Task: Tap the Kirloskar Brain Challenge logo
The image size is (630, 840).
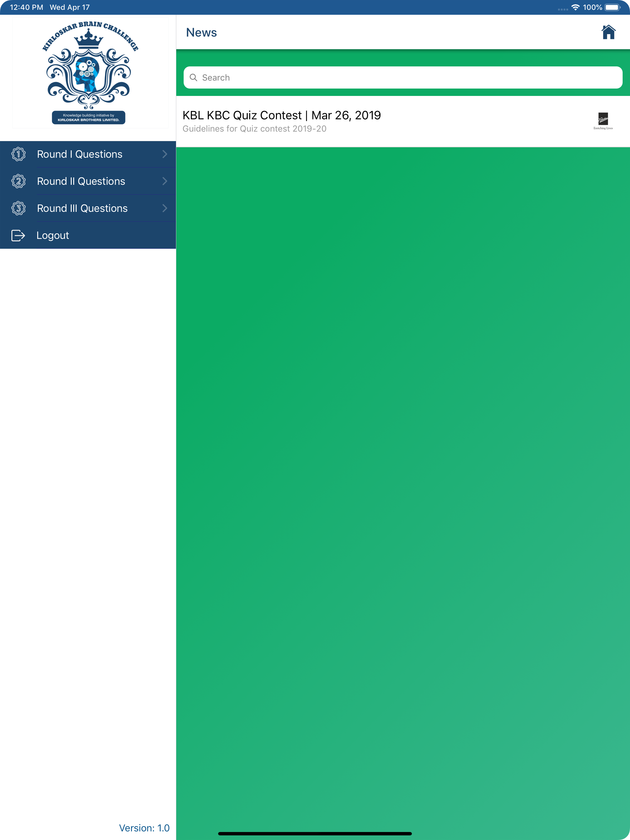Action: coord(90,73)
